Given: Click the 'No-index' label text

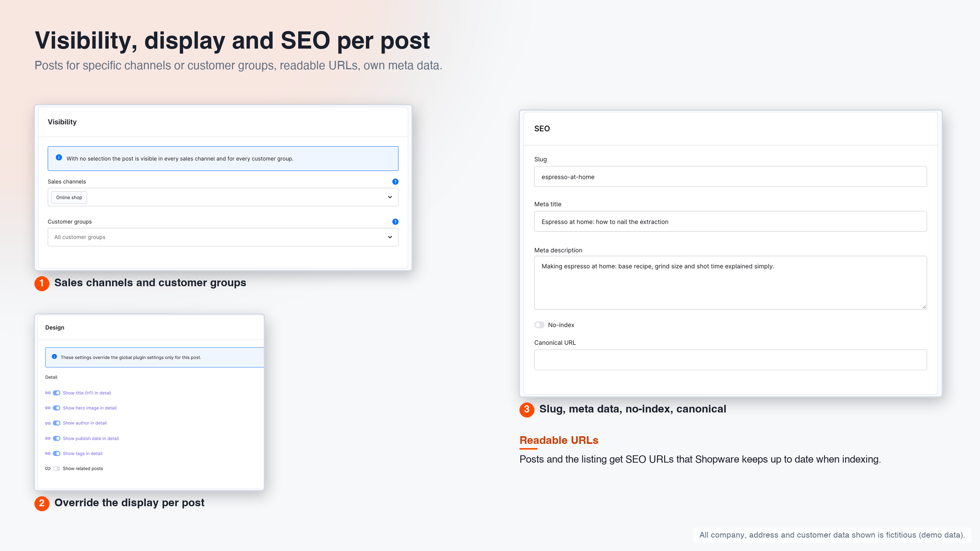Looking at the screenshot, I should tap(561, 325).
